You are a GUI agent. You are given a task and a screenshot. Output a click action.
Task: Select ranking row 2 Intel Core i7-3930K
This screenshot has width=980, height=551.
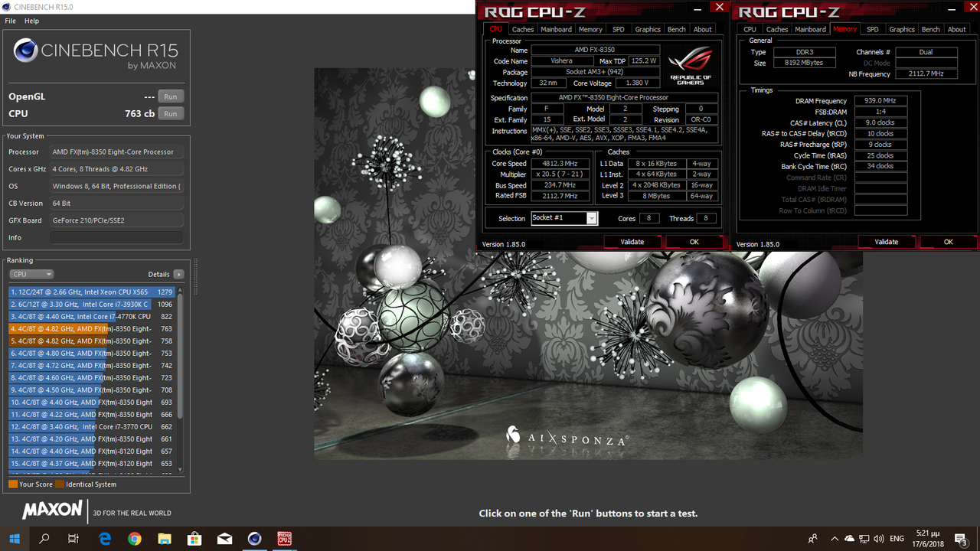(92, 304)
